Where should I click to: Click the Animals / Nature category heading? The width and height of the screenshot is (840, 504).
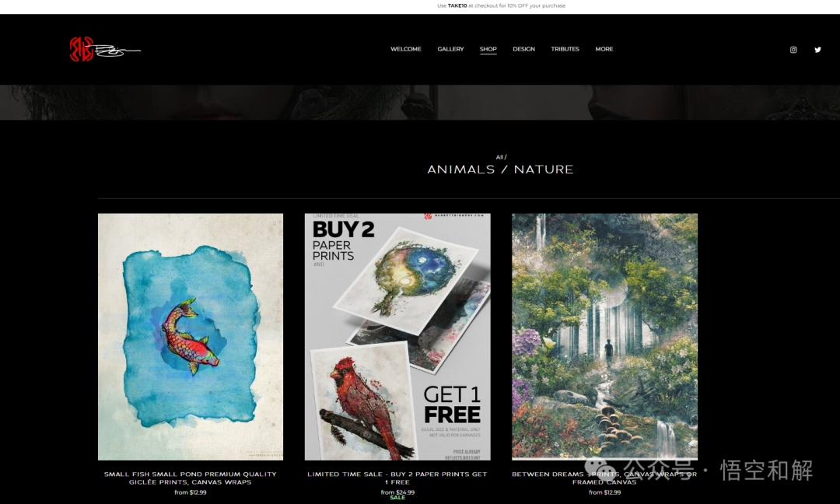pyautogui.click(x=500, y=170)
